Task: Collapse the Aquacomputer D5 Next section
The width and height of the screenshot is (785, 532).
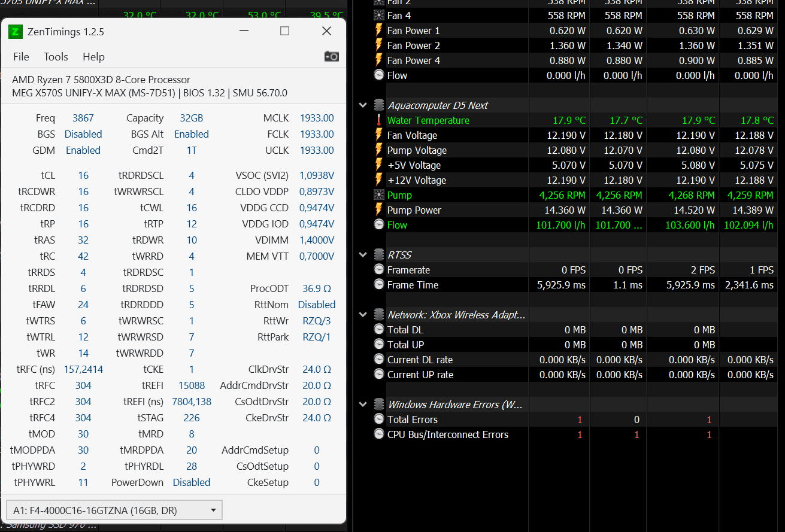Action: 363,105
